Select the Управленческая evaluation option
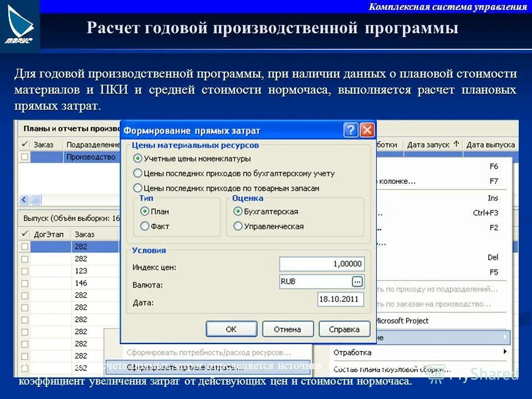The width and height of the screenshot is (532, 399). (x=239, y=226)
